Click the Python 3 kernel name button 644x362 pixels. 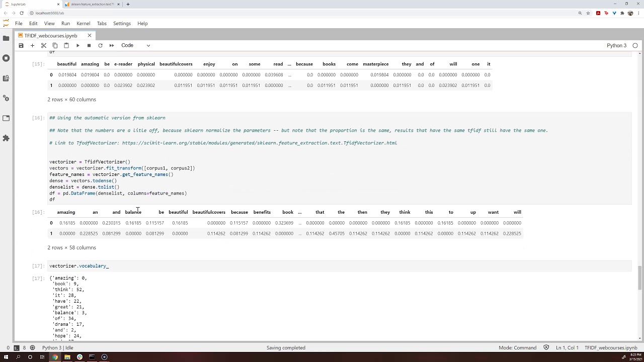click(616, 45)
